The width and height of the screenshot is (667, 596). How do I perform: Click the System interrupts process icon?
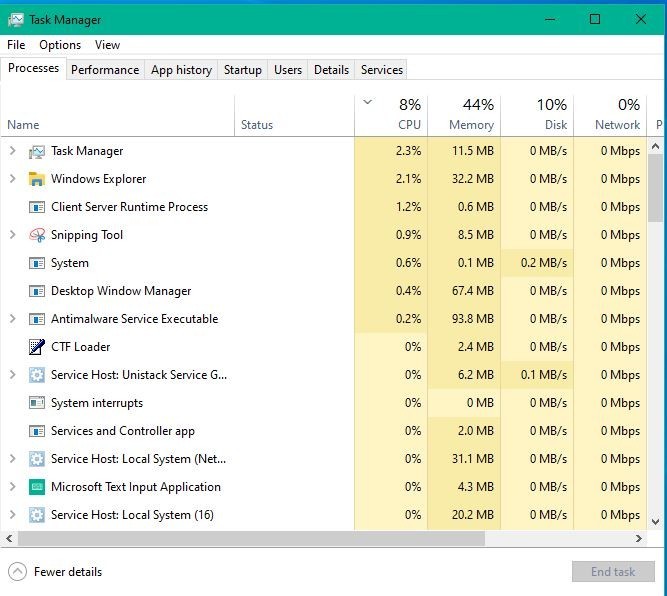[x=37, y=402]
